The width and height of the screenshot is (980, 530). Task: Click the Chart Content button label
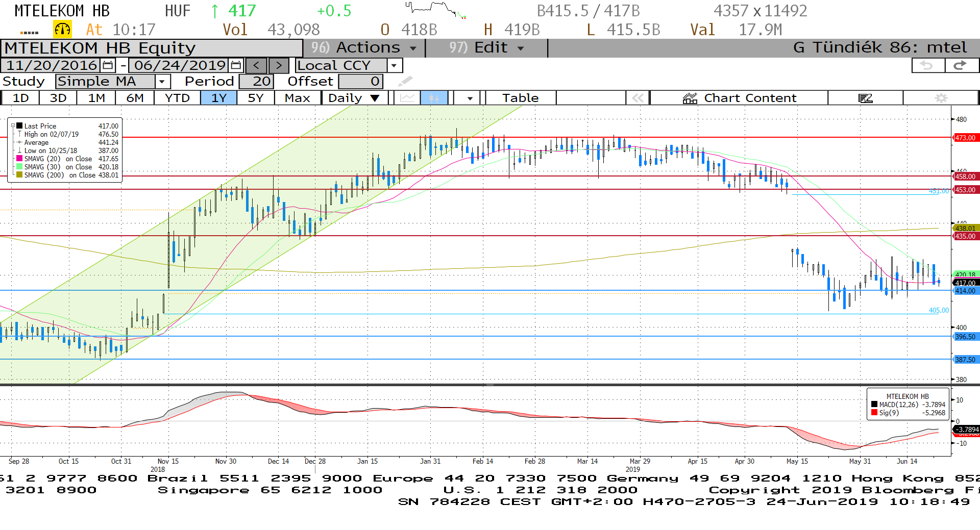[750, 98]
